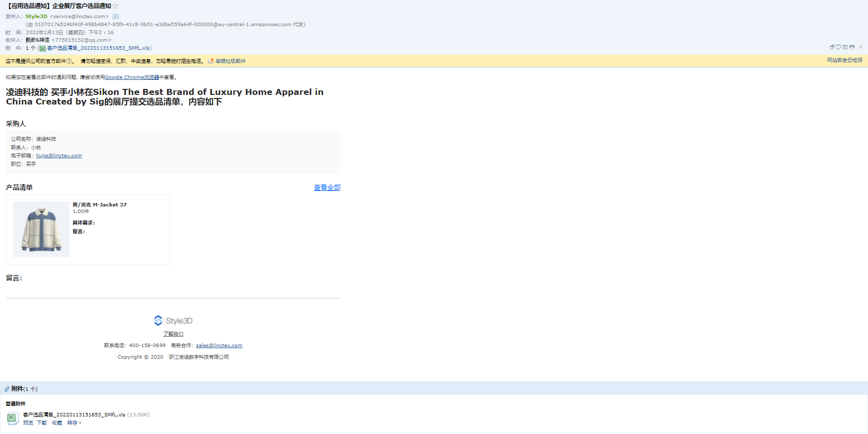Star this email using the star icon

[115, 6]
